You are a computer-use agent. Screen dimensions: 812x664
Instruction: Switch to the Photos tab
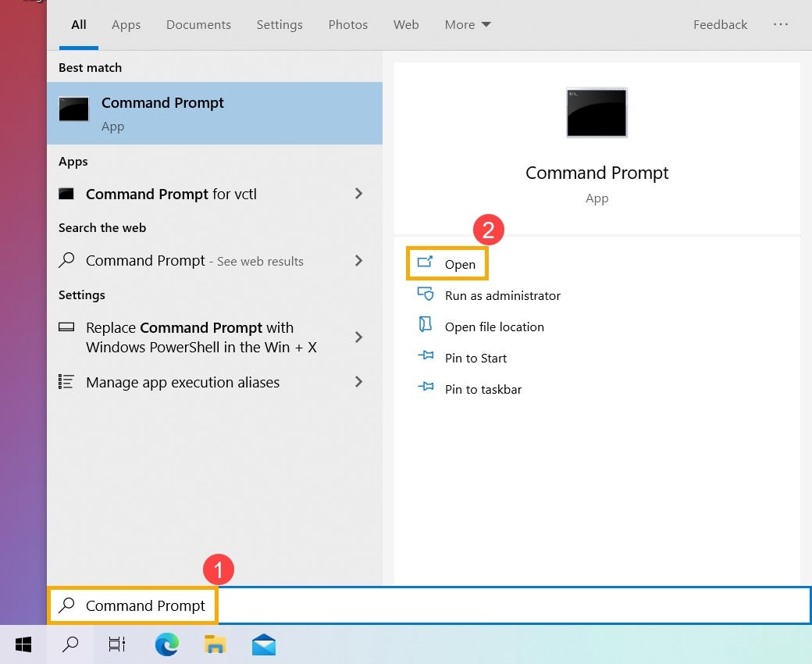click(x=348, y=24)
